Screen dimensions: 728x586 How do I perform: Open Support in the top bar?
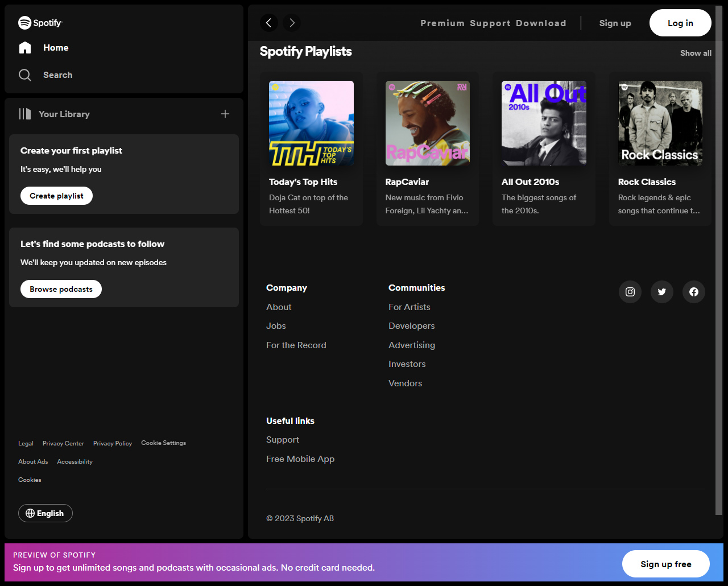[490, 23]
